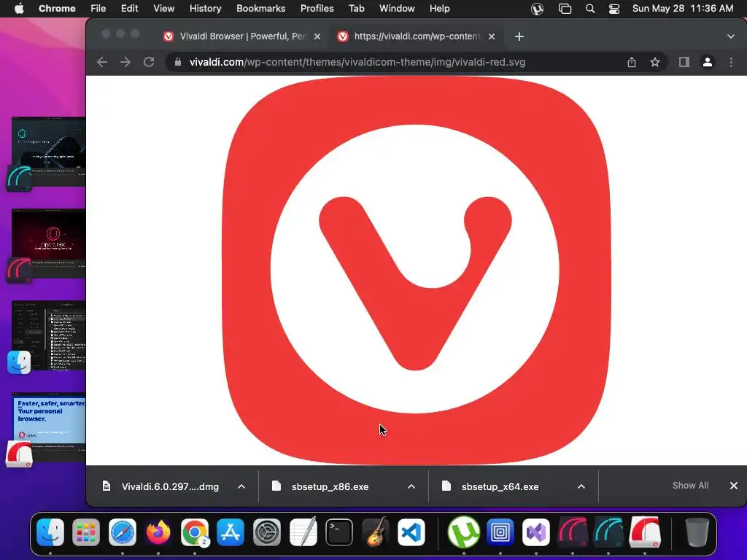Launch Firefox from the Dock
Screen dimensions: 747x560
[x=158, y=532]
